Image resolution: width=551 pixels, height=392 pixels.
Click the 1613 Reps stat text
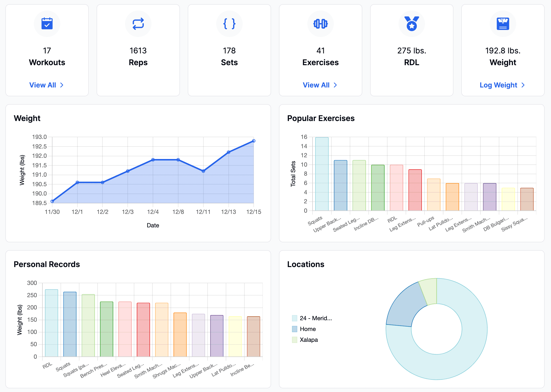138,57
